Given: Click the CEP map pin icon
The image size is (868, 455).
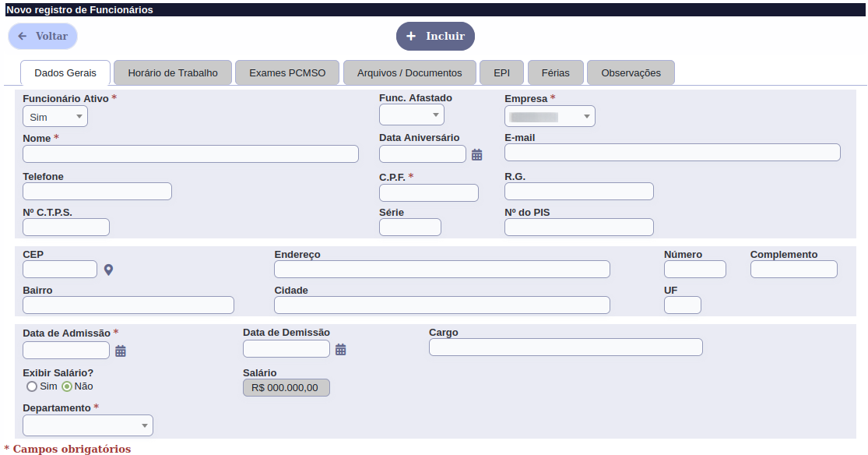Looking at the screenshot, I should coord(109,270).
